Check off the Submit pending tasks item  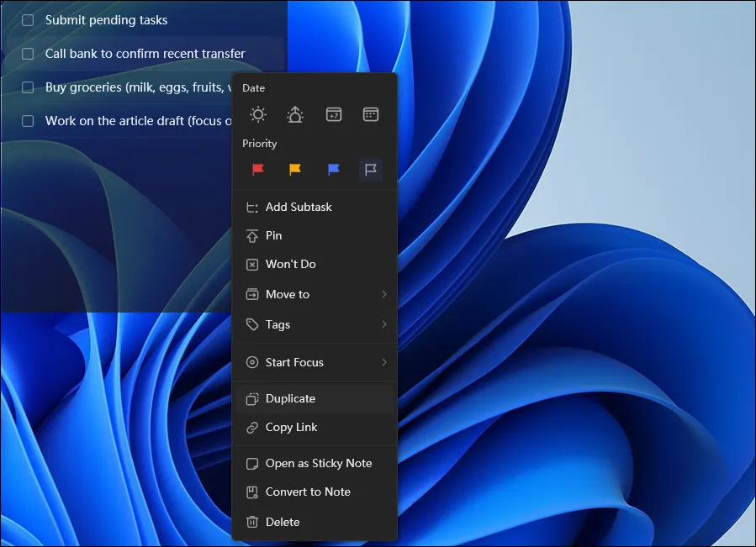click(26, 19)
